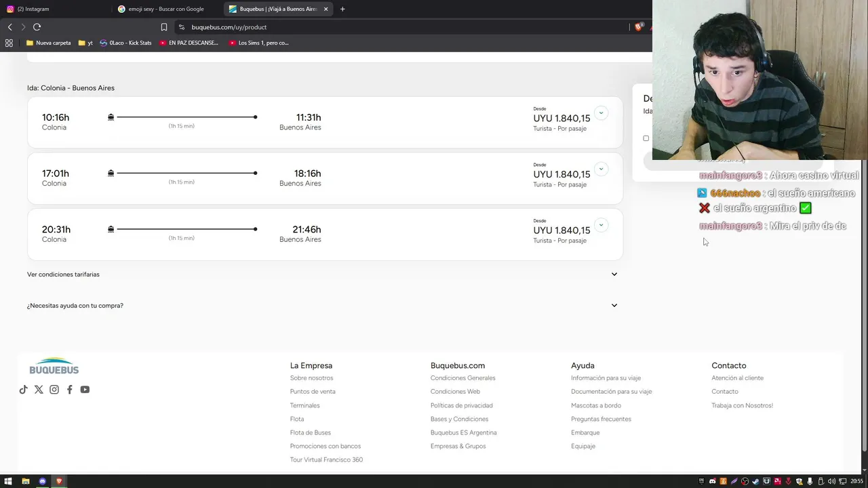This screenshot has height=488, width=868.
Task: Open taskbar clock showing 20:55
Action: [856, 481]
